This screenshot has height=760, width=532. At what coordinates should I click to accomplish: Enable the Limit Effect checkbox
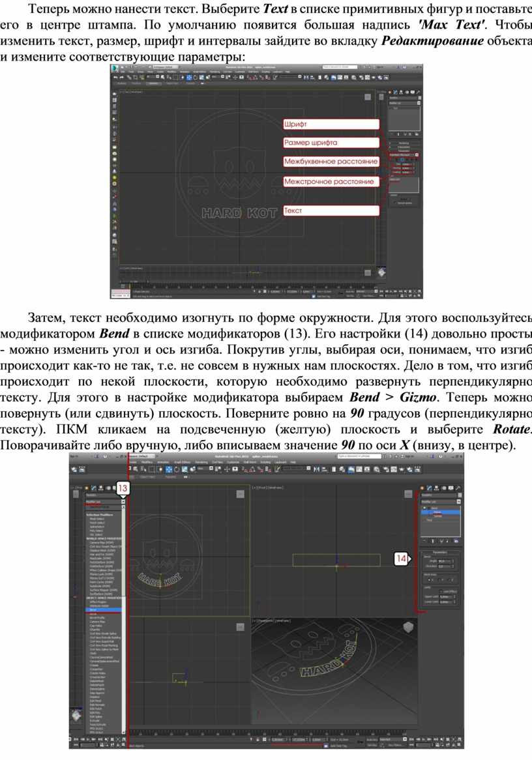click(440, 591)
